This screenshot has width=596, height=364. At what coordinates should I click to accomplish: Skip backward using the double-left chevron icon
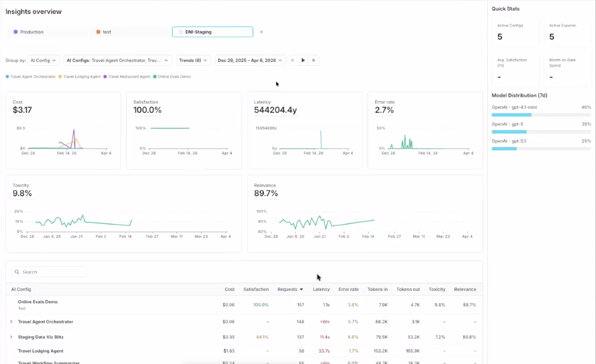click(x=292, y=60)
